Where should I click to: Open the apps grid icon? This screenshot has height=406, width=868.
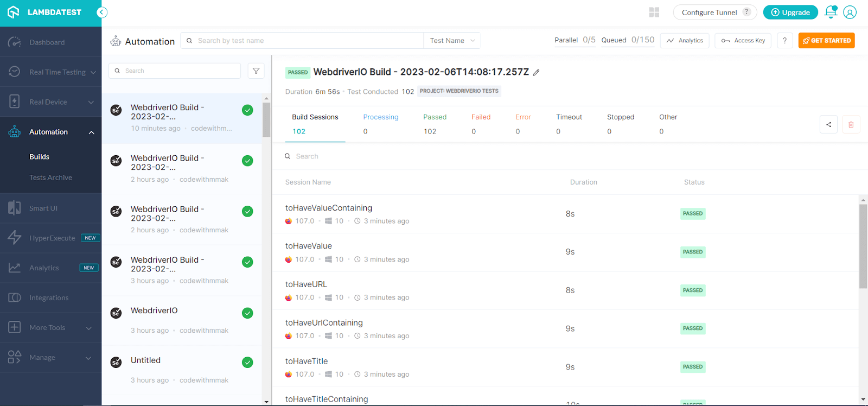tap(654, 12)
